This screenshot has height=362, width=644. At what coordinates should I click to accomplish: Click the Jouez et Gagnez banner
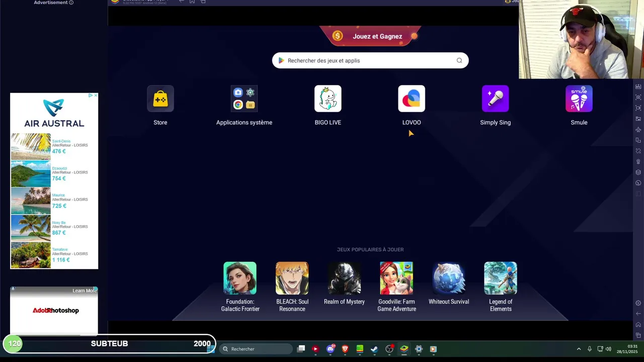370,36
